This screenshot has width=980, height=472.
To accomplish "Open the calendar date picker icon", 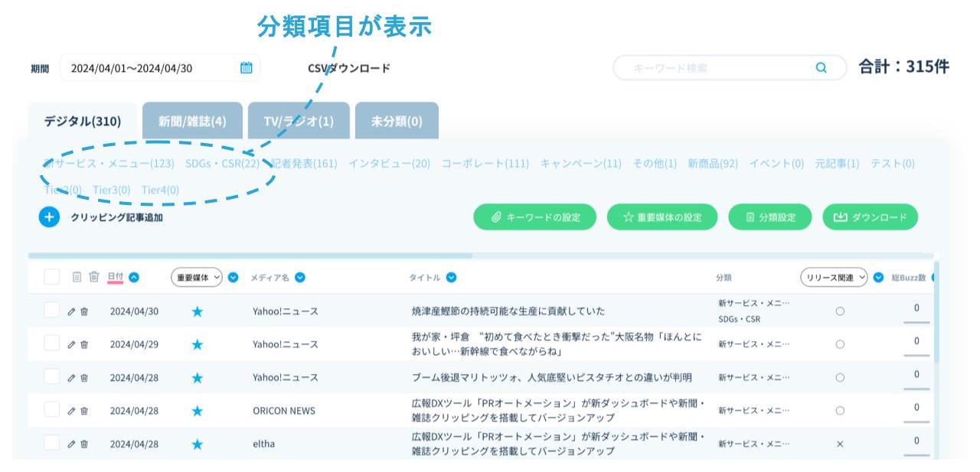I will tap(246, 68).
